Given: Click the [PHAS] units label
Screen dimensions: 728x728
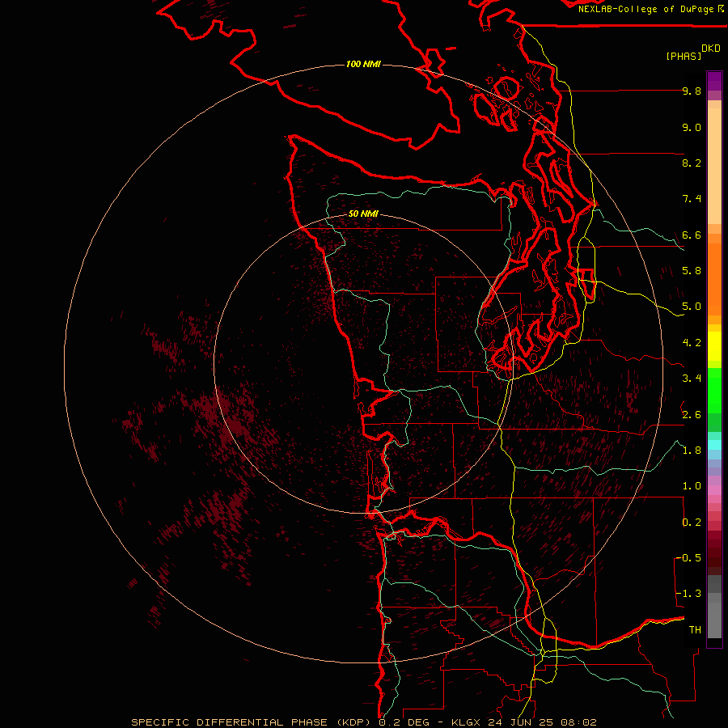Looking at the screenshot, I should point(684,56).
